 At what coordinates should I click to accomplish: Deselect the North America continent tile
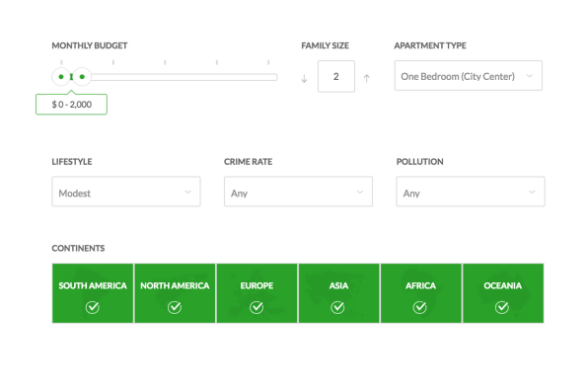(x=175, y=293)
